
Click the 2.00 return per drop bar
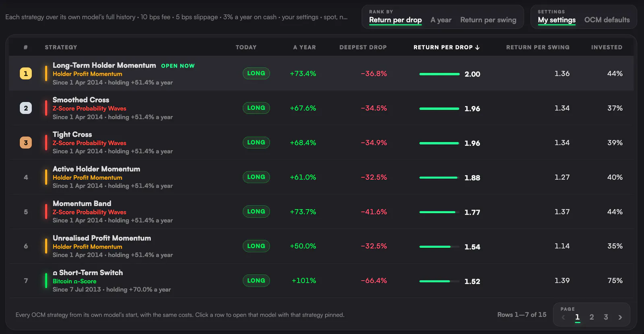click(440, 74)
